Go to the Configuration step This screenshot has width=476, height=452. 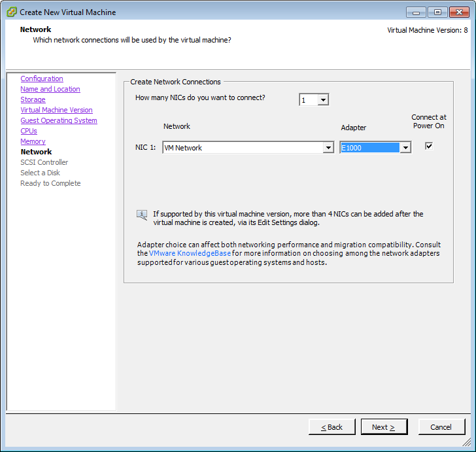(42, 78)
